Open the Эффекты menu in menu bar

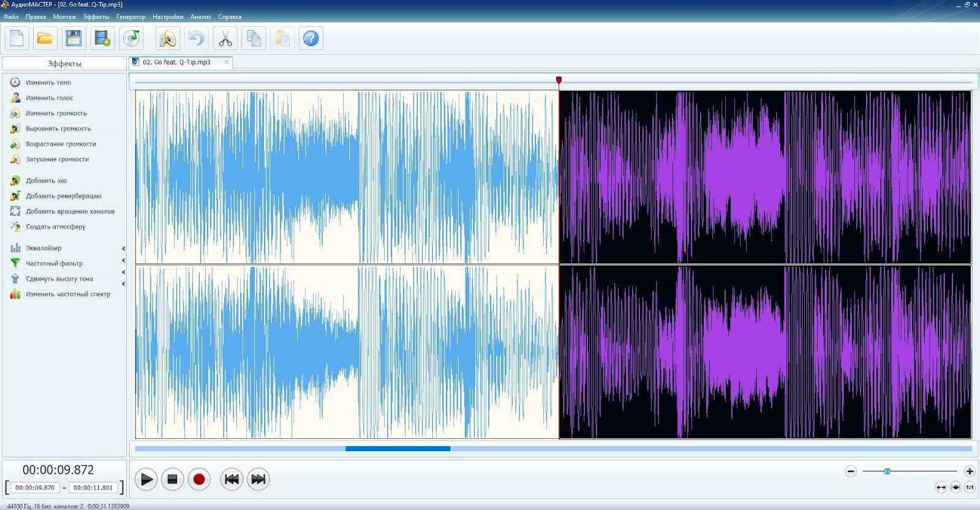pos(96,17)
